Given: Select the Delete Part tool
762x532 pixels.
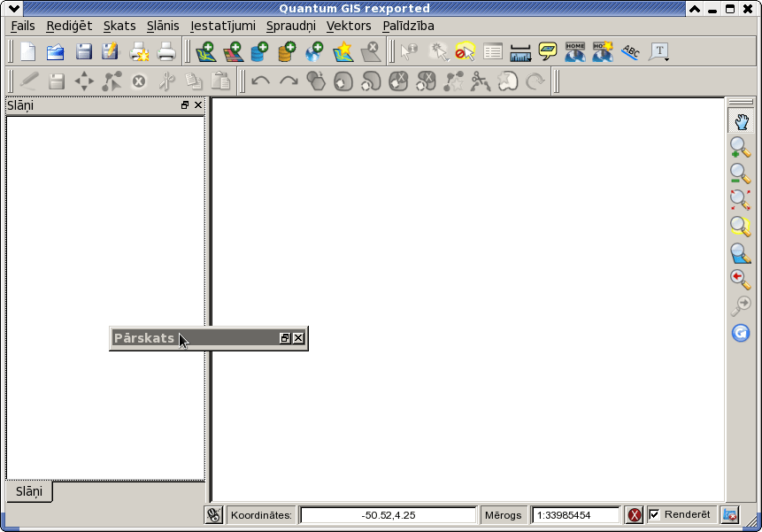Looking at the screenshot, I should 426,81.
